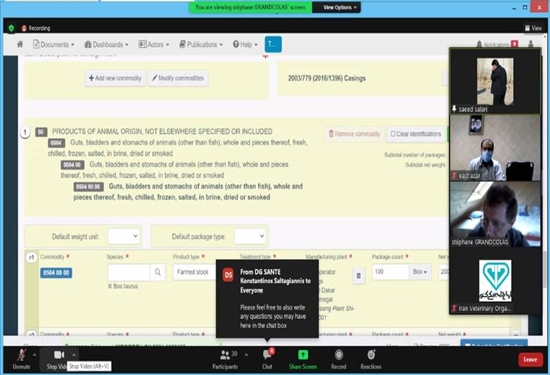Open the Default package type dropdown
The width and height of the screenshot is (550, 375).
tap(250, 236)
